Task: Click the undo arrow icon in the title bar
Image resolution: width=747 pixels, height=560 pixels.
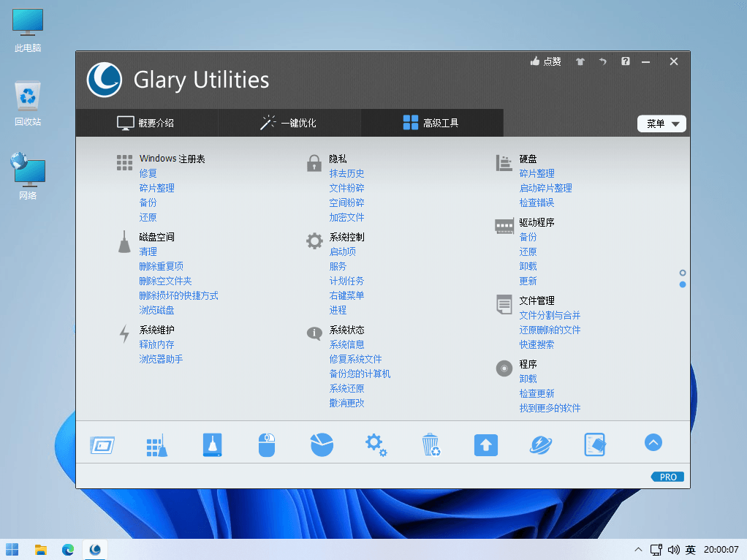Action: click(603, 61)
